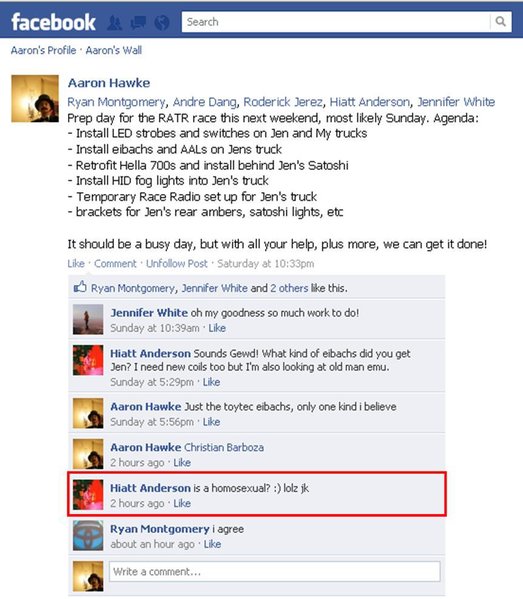Open Ryan Montgomery's steering wheel avatar

click(88, 535)
